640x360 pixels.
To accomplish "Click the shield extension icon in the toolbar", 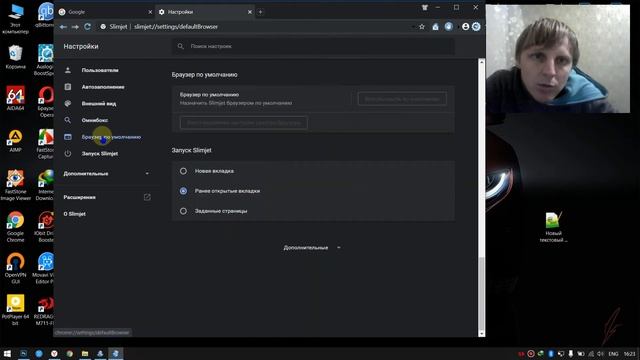I will coord(449,27).
